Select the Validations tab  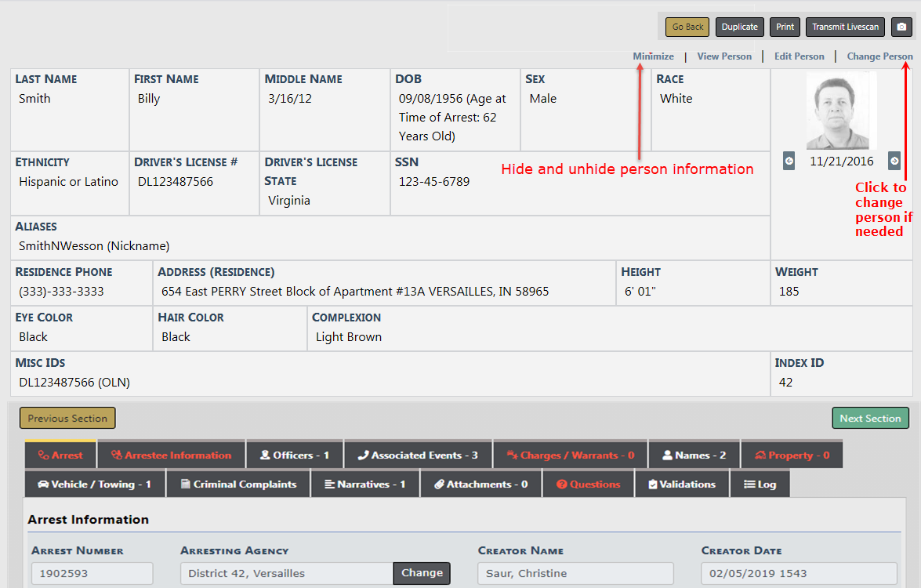pyautogui.click(x=681, y=485)
